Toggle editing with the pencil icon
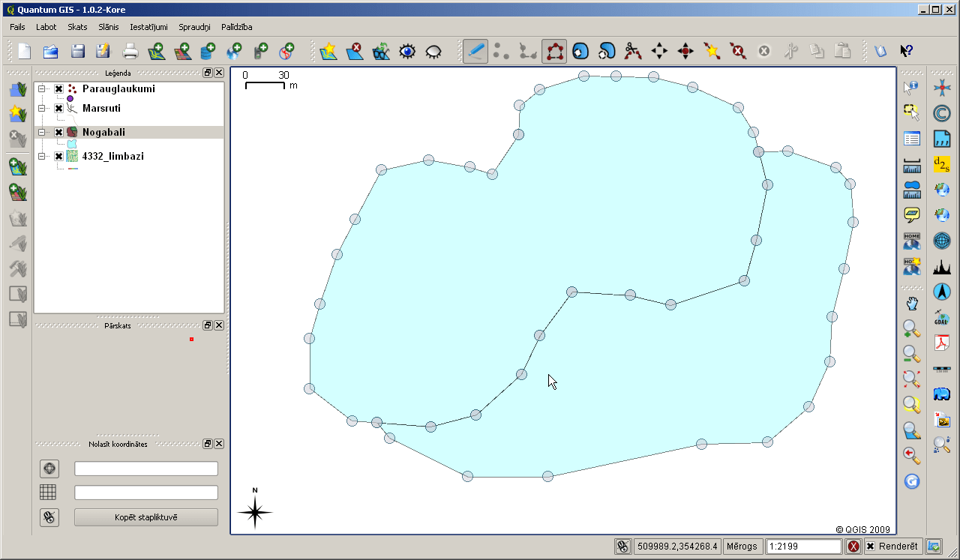This screenshot has width=960, height=560. click(x=475, y=51)
